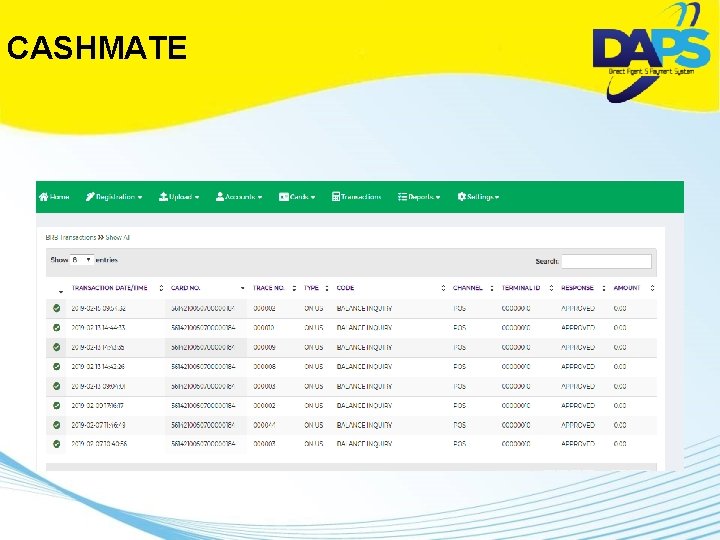Expand the Cards menu caret

tap(313, 197)
